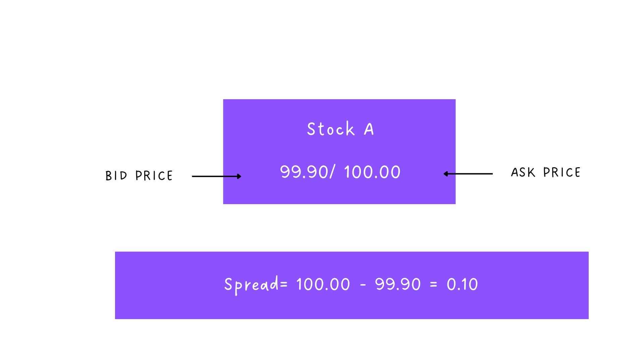Select the 0.10 spread result
The height and width of the screenshot is (362, 644).
pyautogui.click(x=462, y=284)
